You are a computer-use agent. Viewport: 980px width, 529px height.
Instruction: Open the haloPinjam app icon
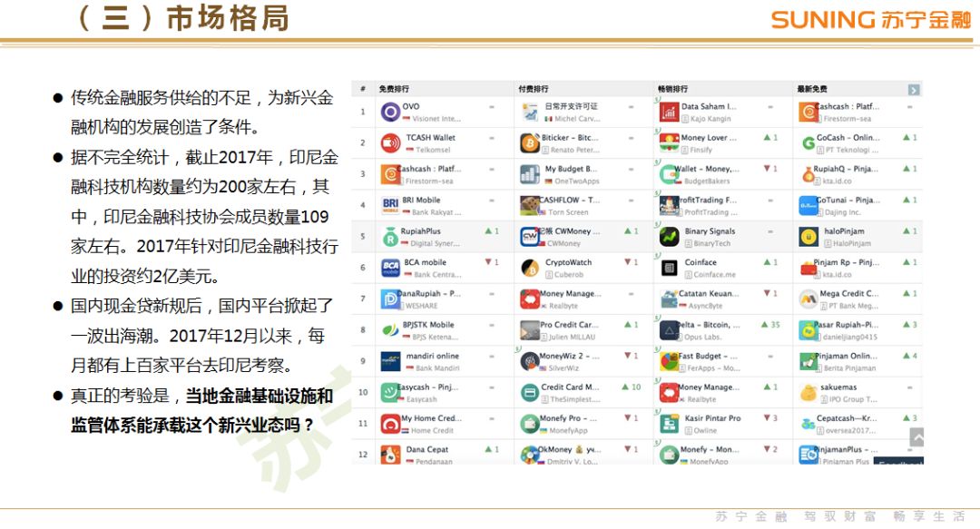point(808,237)
